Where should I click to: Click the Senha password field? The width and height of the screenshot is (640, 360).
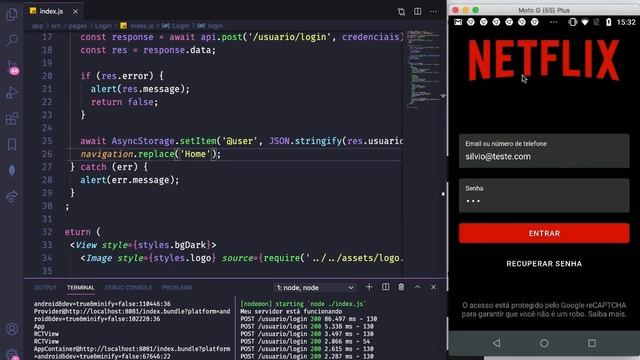(544, 196)
